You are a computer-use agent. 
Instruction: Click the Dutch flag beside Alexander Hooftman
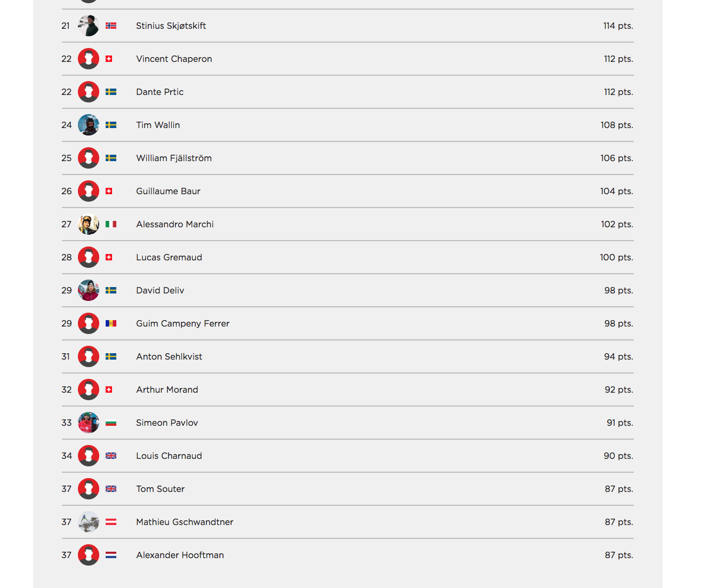click(111, 555)
